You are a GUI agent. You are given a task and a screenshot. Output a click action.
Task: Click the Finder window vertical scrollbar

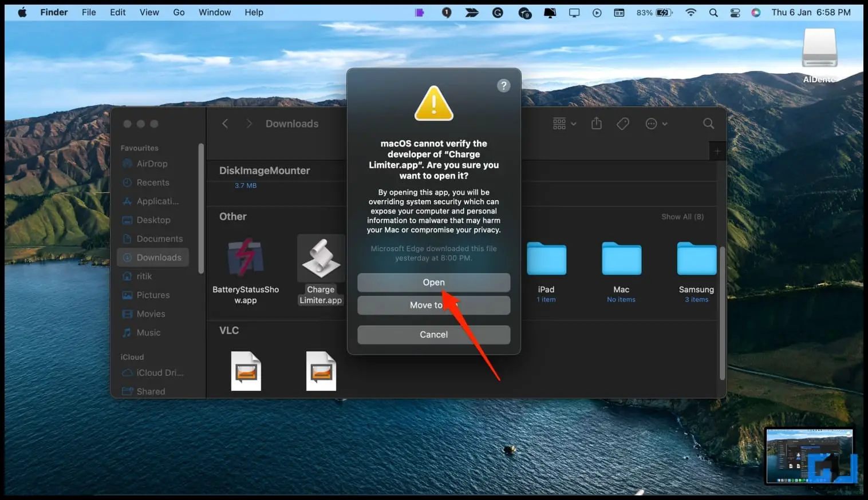tap(722, 314)
